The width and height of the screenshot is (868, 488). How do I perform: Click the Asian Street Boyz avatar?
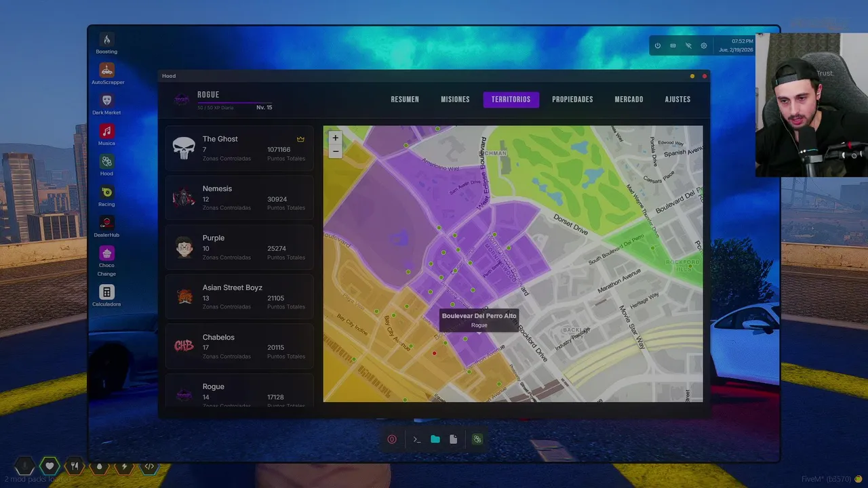[184, 296]
